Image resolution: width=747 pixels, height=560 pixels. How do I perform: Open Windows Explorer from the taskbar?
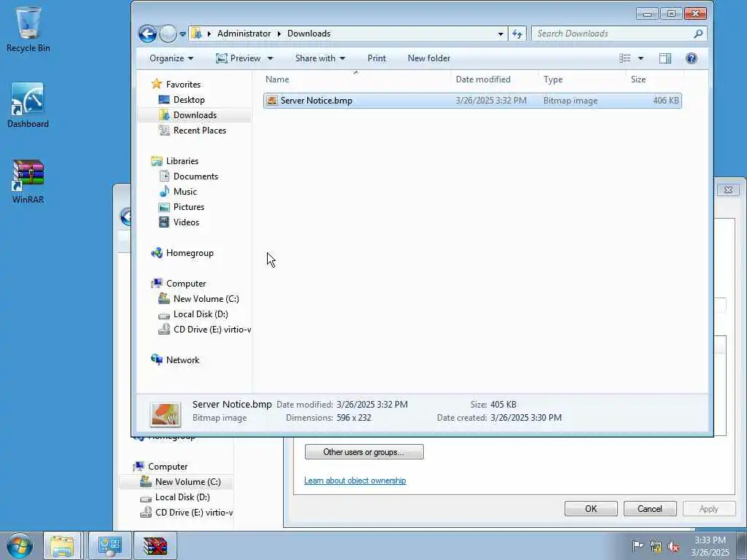[62, 545]
